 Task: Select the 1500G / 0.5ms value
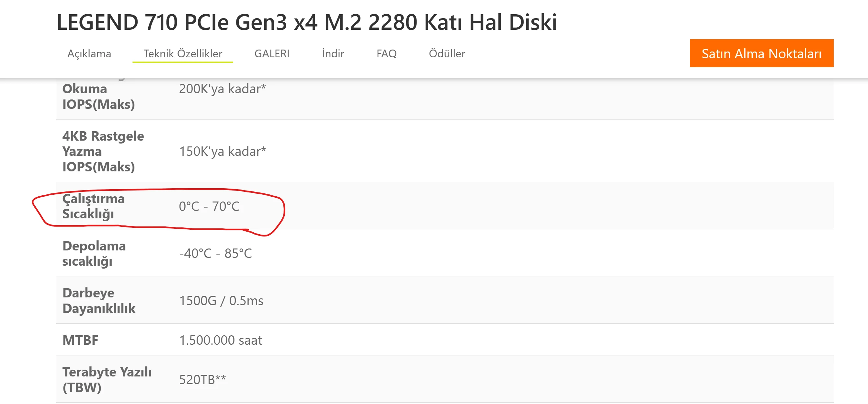pyautogui.click(x=221, y=301)
